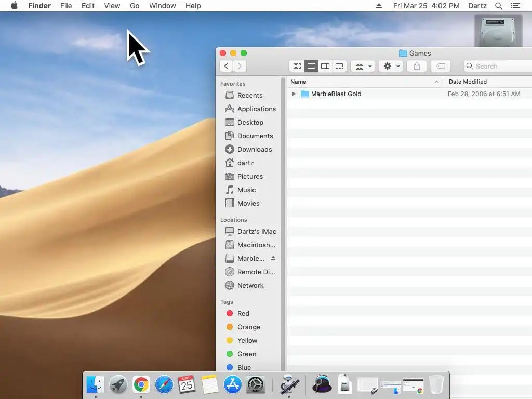Screen dimensions: 532x399
Task: Open the Apple menu
Action: coord(14,6)
